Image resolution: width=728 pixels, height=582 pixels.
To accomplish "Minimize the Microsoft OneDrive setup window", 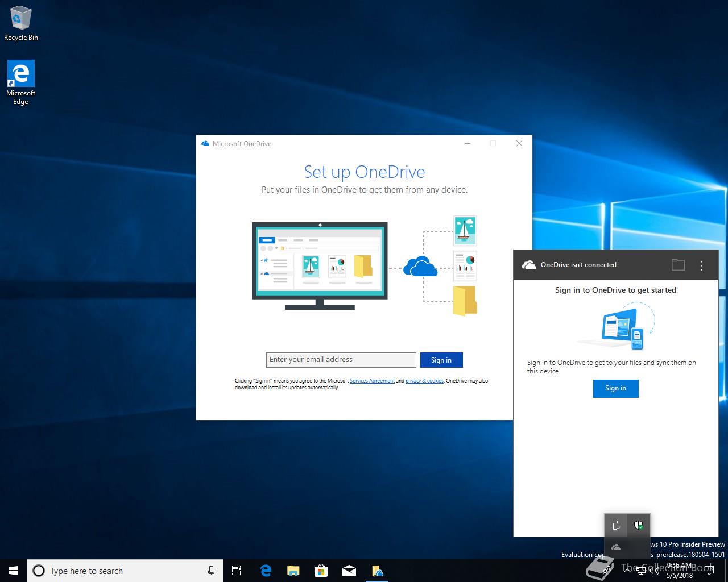I will (x=468, y=143).
